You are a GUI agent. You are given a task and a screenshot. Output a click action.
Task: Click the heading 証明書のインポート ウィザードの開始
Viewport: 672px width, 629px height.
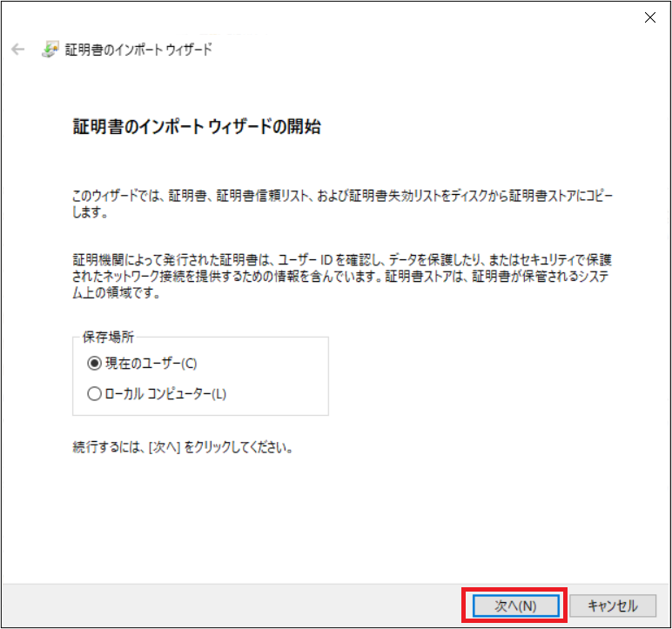point(196,127)
